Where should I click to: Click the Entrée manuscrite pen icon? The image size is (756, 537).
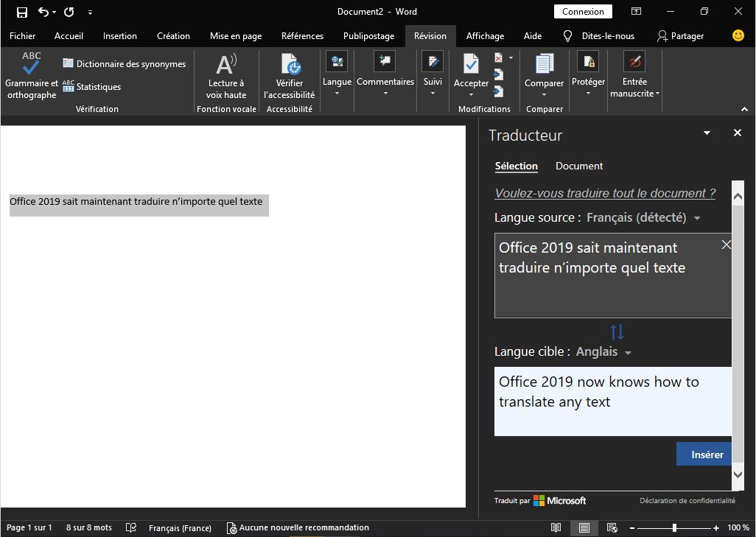pos(634,62)
